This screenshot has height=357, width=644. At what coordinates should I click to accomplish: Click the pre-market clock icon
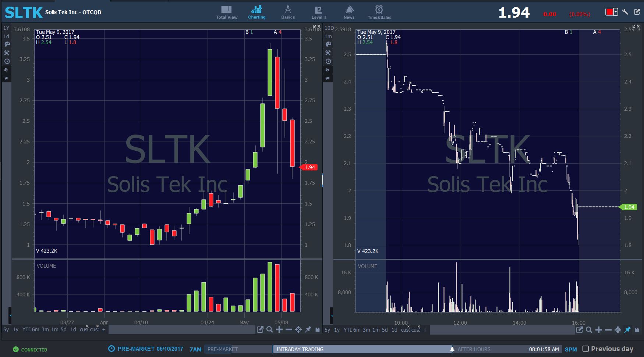tap(111, 349)
